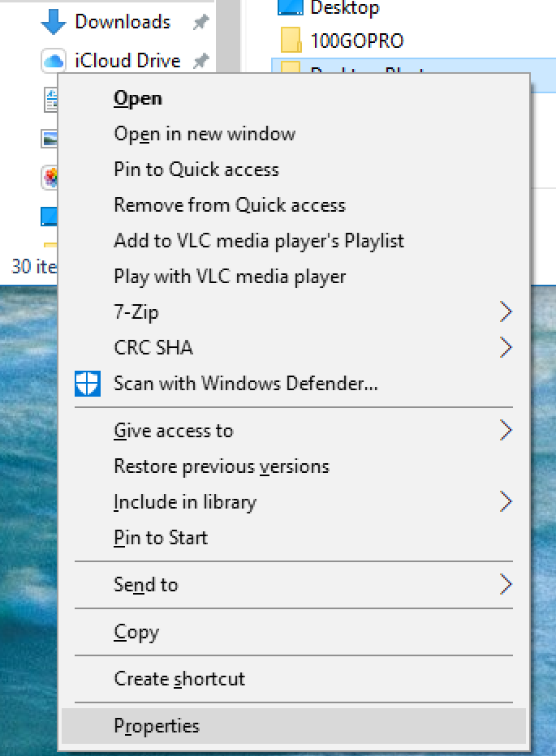Click the CRC SHA menu label
Screen dimensions: 556x756
pyautogui.click(x=153, y=348)
